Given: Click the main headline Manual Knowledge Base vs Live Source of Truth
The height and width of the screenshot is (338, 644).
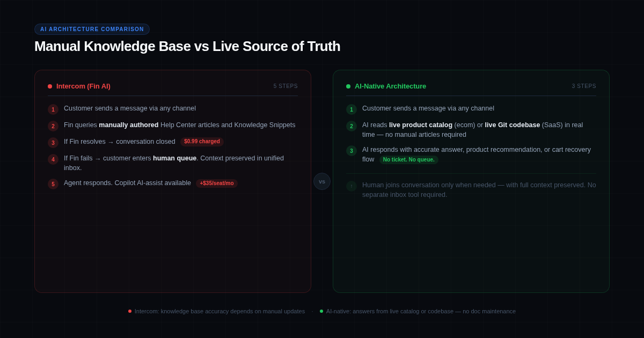Looking at the screenshot, I should click(x=187, y=46).
